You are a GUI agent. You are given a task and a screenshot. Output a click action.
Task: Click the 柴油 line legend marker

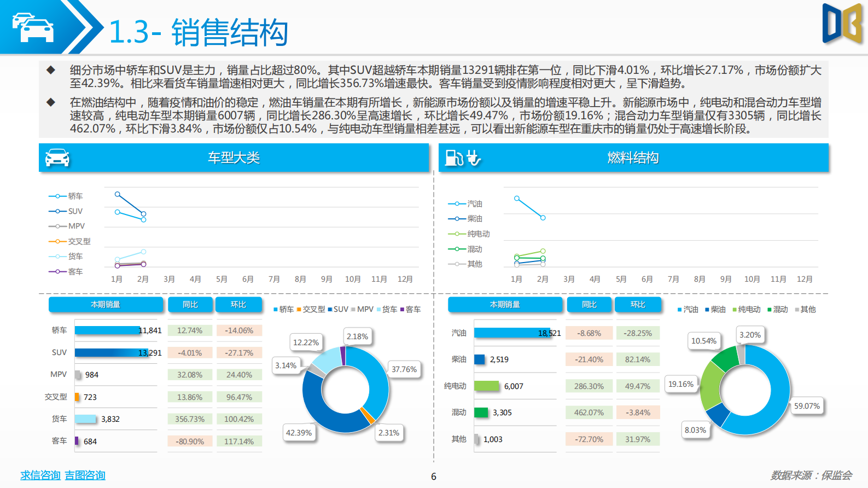coord(457,218)
